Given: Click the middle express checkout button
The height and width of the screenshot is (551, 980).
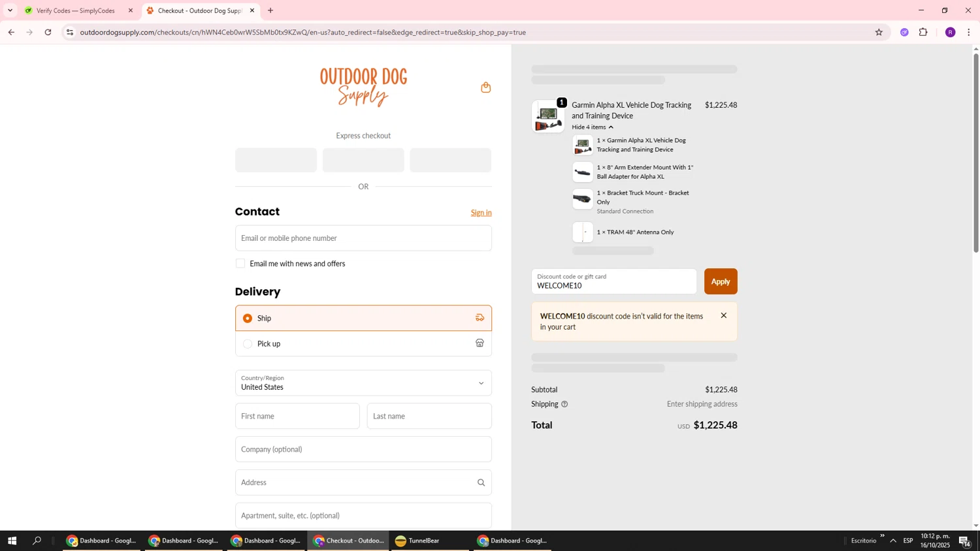Looking at the screenshot, I should point(363,160).
